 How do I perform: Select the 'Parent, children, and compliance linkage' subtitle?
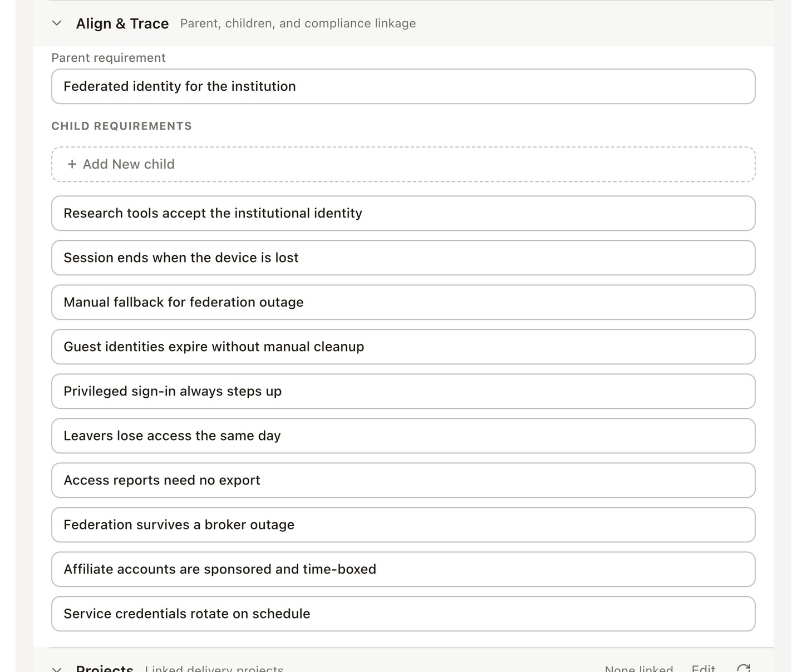[x=298, y=23]
